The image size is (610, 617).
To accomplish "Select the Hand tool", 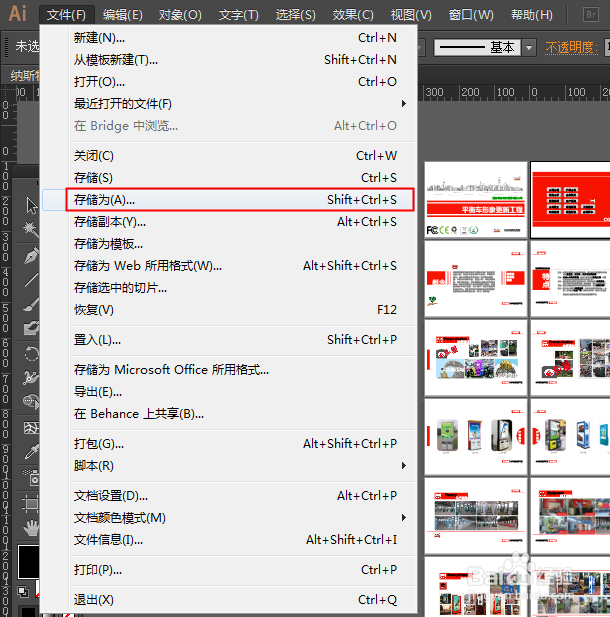I will coord(31,528).
